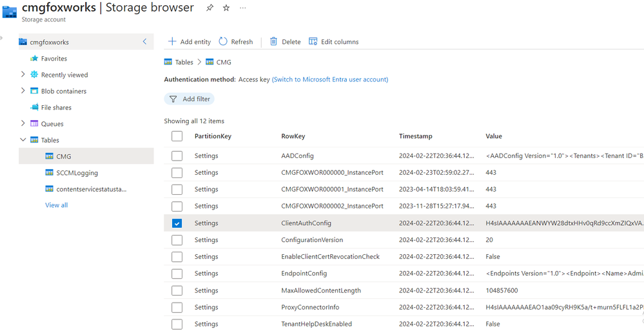
Task: Check the CMGFOXWOR000000_InstancePort row checkbox
Action: point(177,173)
